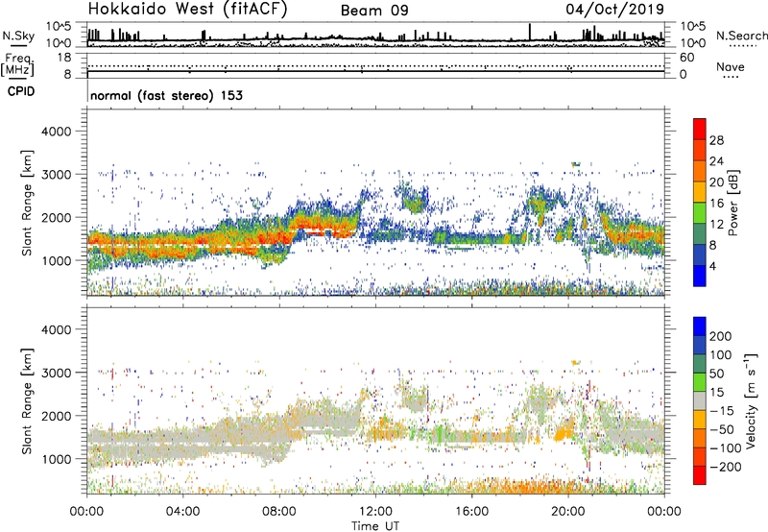The width and height of the screenshot is (768, 532).
Task: Click the 'Power [dB]' color bar label
Action: 732,204
